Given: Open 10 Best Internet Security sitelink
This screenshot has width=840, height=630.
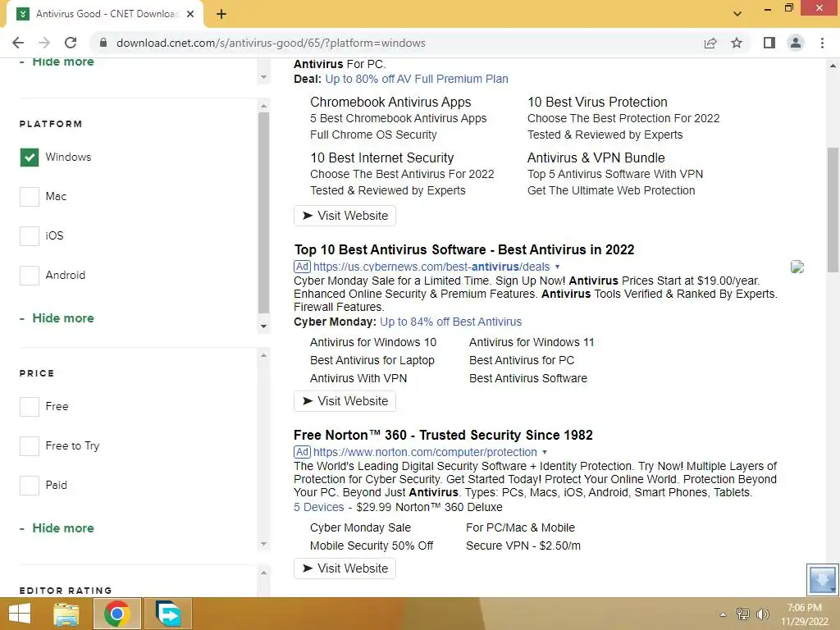Looking at the screenshot, I should pos(382,157).
